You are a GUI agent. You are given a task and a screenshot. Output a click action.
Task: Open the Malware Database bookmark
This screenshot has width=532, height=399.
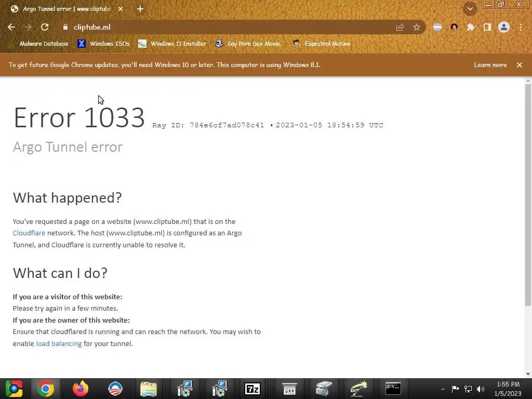click(x=39, y=44)
